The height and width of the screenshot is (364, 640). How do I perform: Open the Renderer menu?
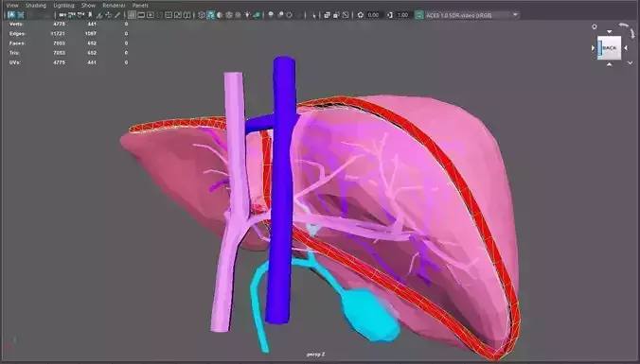point(114,6)
